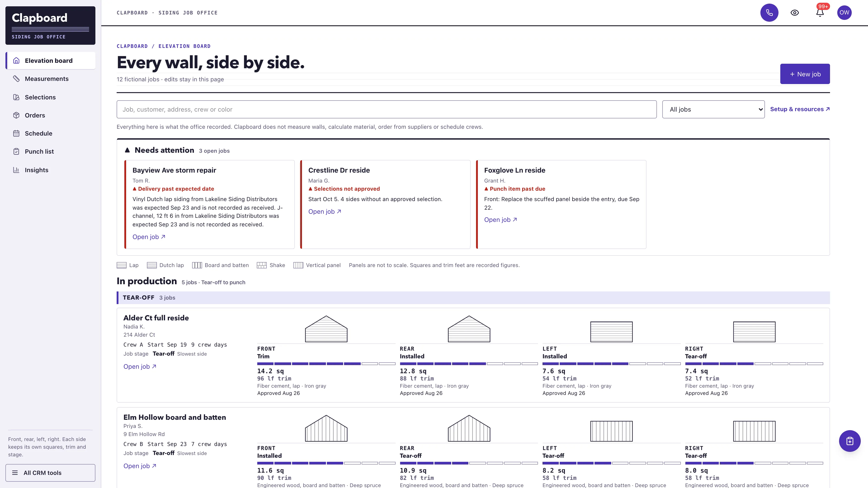The image size is (868, 488).
Task: Click the All CRM tools button
Action: click(50, 472)
